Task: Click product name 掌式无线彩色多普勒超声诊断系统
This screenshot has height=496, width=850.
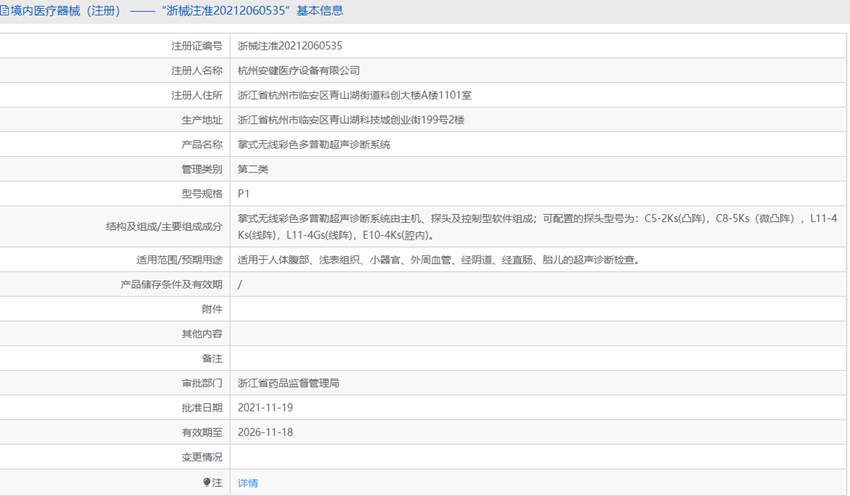Action: tap(314, 145)
